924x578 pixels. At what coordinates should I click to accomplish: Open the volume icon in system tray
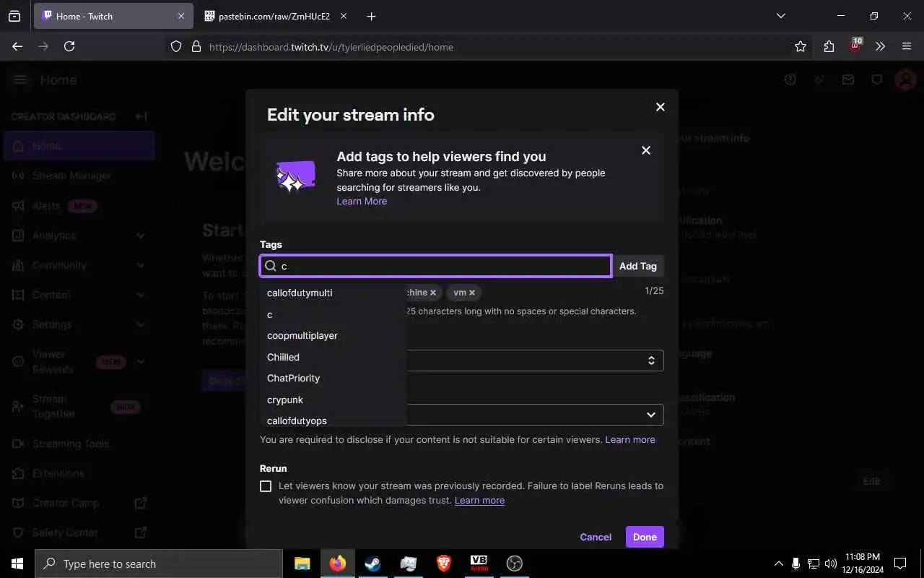click(x=831, y=564)
